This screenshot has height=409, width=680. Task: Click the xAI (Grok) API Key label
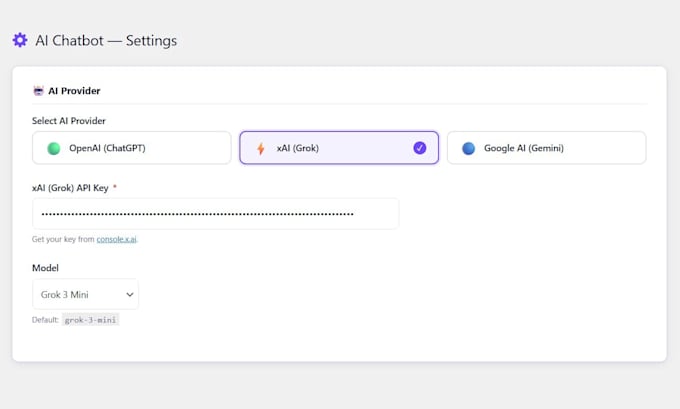pyautogui.click(x=70, y=188)
